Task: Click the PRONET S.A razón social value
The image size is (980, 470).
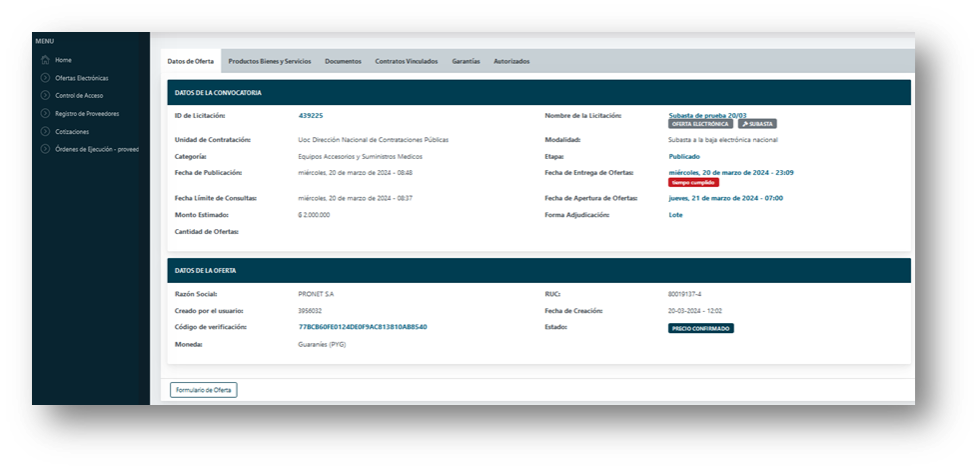Action: click(x=317, y=294)
